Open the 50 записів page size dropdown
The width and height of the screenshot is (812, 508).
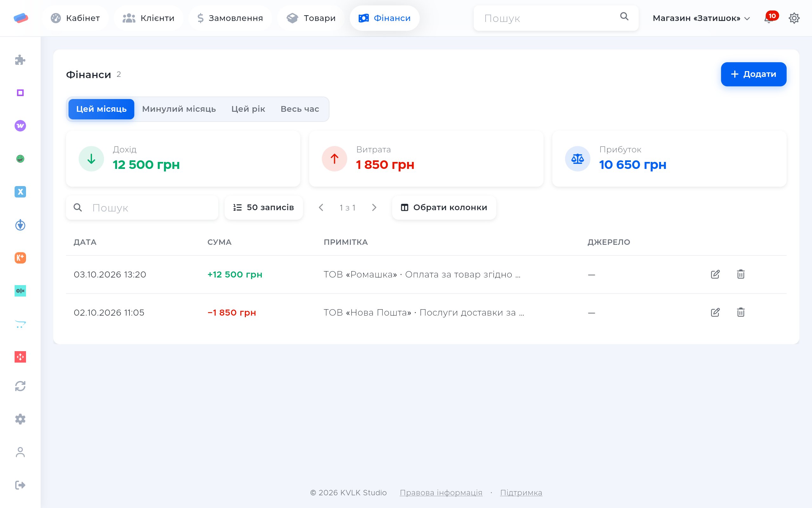pyautogui.click(x=264, y=207)
